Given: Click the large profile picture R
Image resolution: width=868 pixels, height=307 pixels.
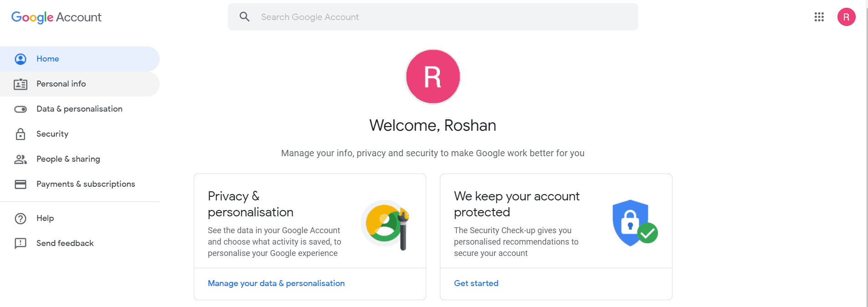Looking at the screenshot, I should pos(433,77).
